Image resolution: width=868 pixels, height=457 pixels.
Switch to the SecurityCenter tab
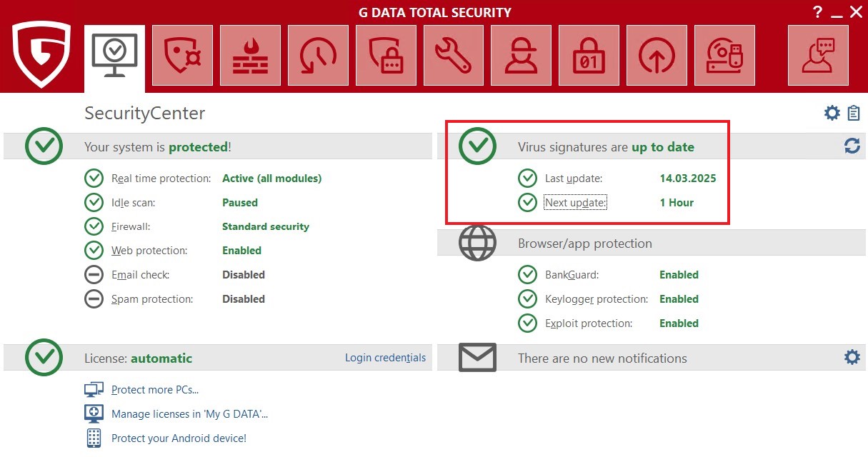click(x=114, y=56)
